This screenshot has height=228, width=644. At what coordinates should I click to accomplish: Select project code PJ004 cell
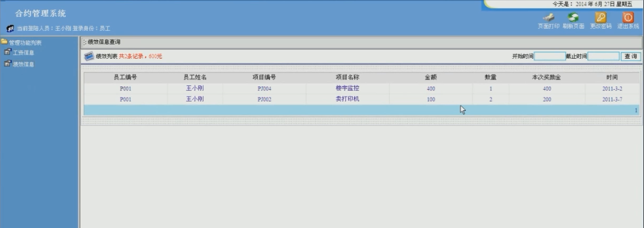click(x=264, y=88)
